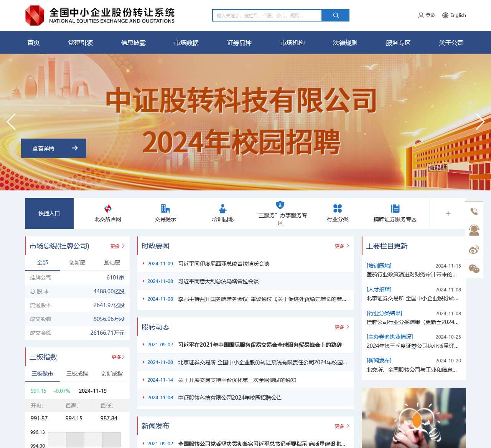
Task: Click 更多 in 股转动态 section
Action: click(x=342, y=327)
